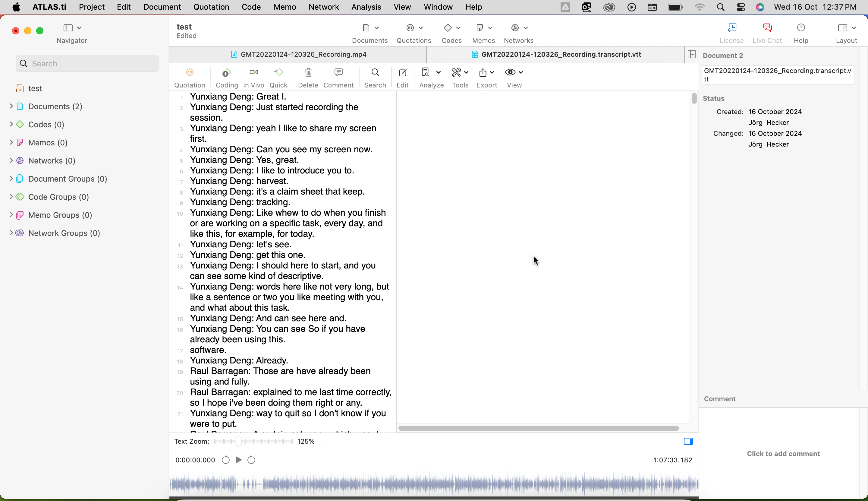The image size is (868, 501).
Task: Play the audio recording
Action: click(239, 460)
